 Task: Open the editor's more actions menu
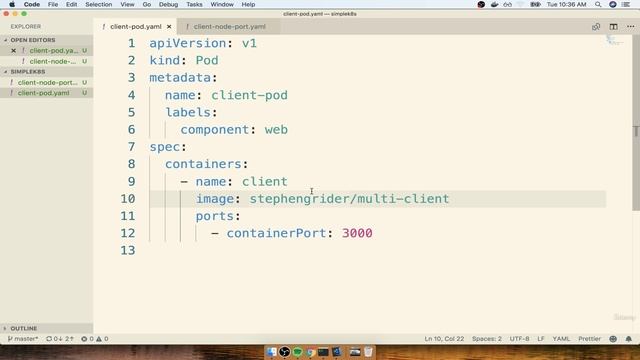(x=631, y=27)
